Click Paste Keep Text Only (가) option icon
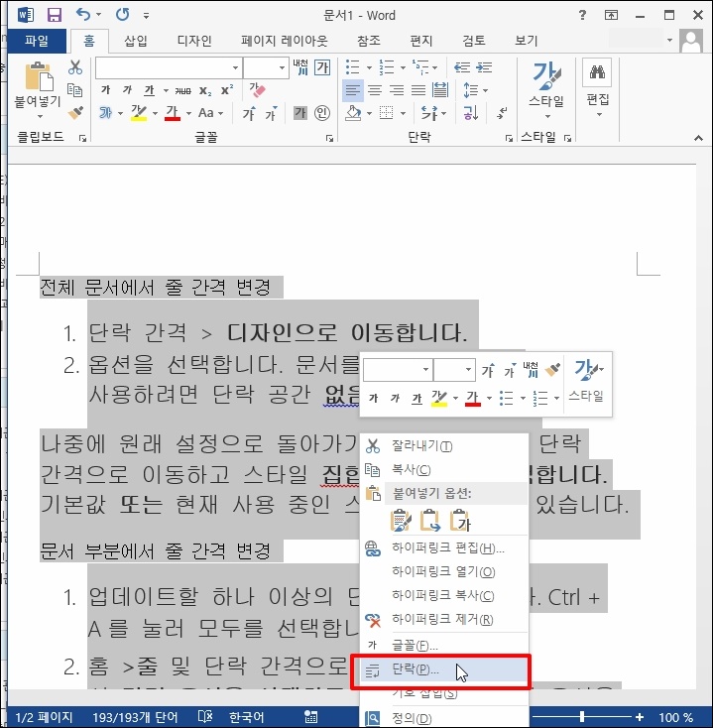The width and height of the screenshot is (713, 728). pos(460,520)
